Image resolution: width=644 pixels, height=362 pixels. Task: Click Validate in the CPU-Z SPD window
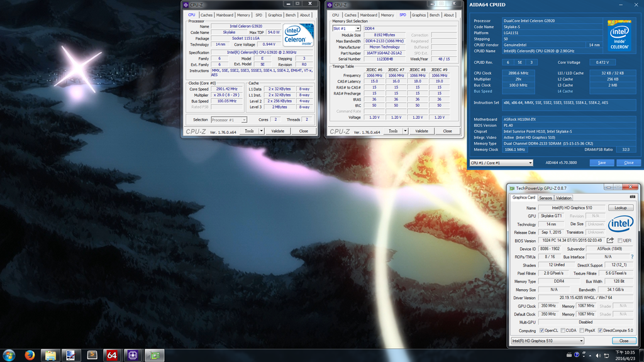[421, 131]
